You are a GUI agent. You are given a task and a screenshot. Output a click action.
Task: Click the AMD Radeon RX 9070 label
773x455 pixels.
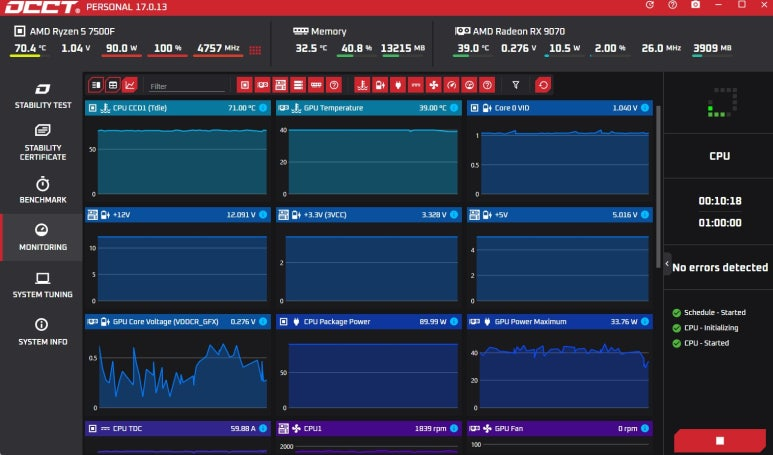pos(519,32)
